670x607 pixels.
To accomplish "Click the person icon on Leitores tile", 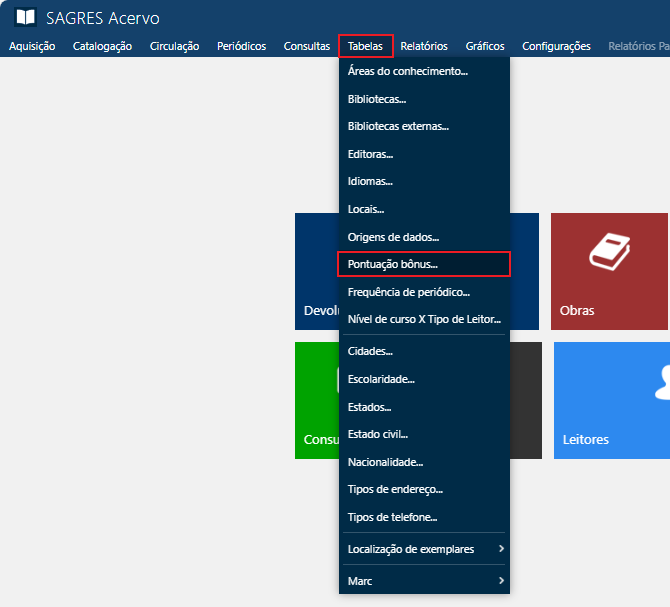I will [x=660, y=381].
